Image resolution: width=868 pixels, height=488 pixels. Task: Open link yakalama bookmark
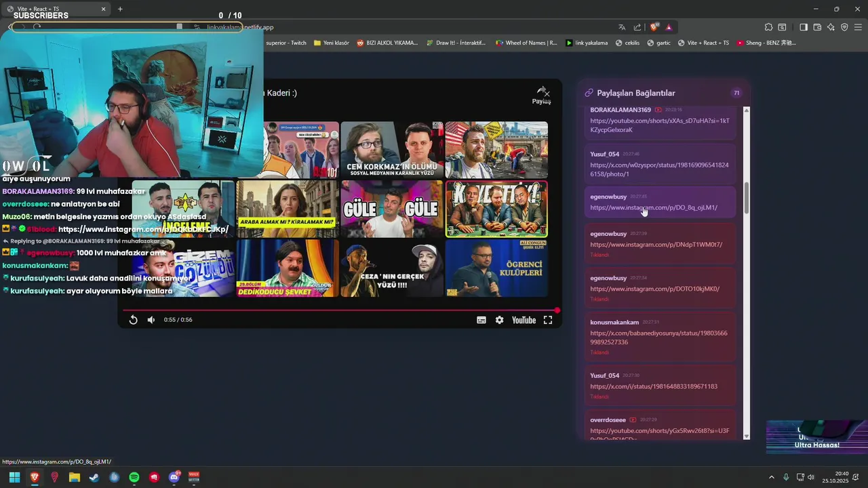tap(587, 43)
